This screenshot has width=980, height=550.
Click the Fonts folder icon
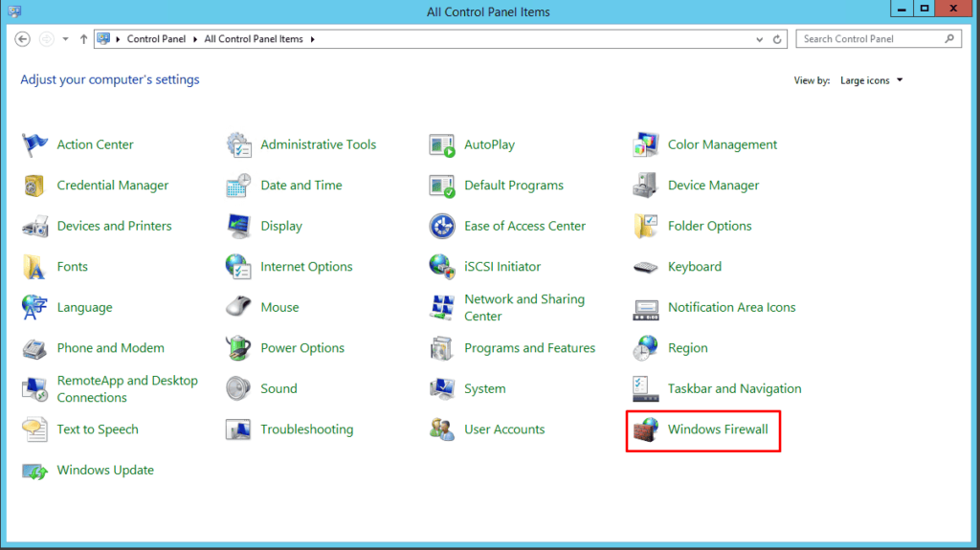coord(34,267)
